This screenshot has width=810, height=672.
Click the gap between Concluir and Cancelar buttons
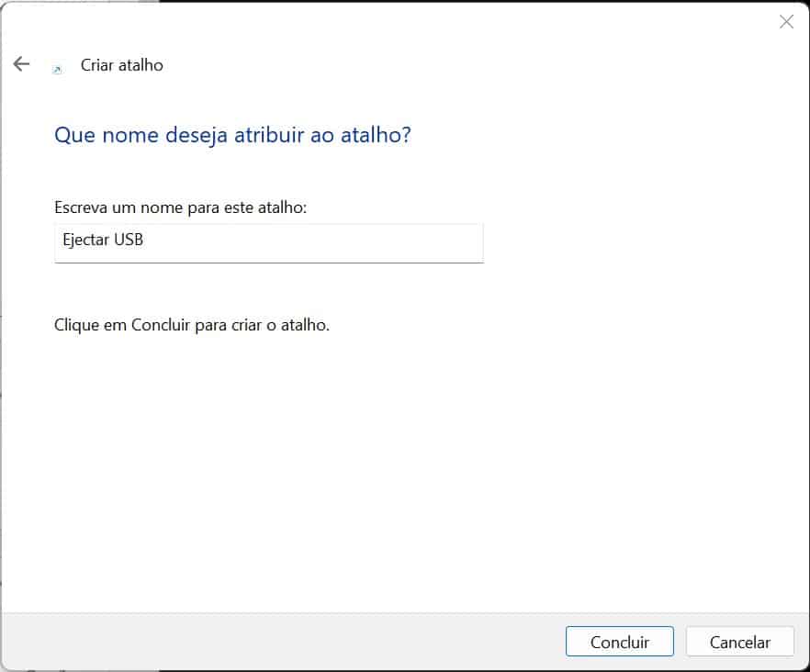click(x=680, y=642)
